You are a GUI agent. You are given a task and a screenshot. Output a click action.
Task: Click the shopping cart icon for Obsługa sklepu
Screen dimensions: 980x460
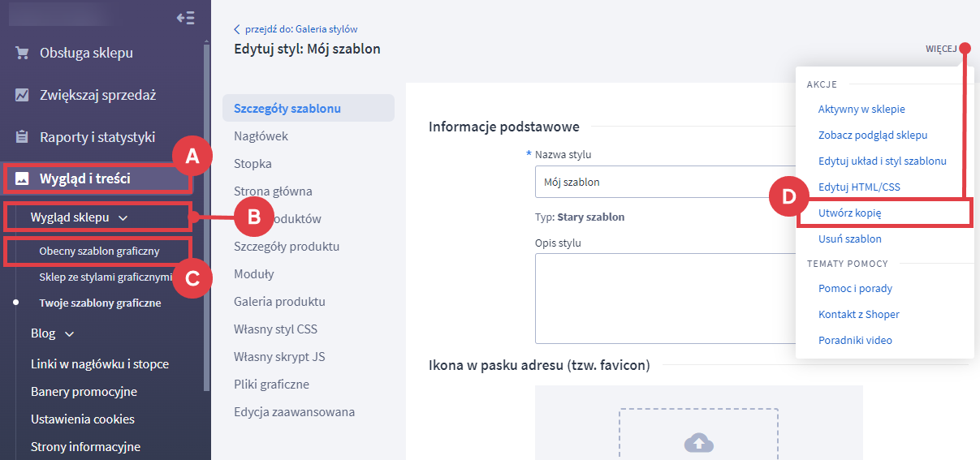tap(23, 54)
